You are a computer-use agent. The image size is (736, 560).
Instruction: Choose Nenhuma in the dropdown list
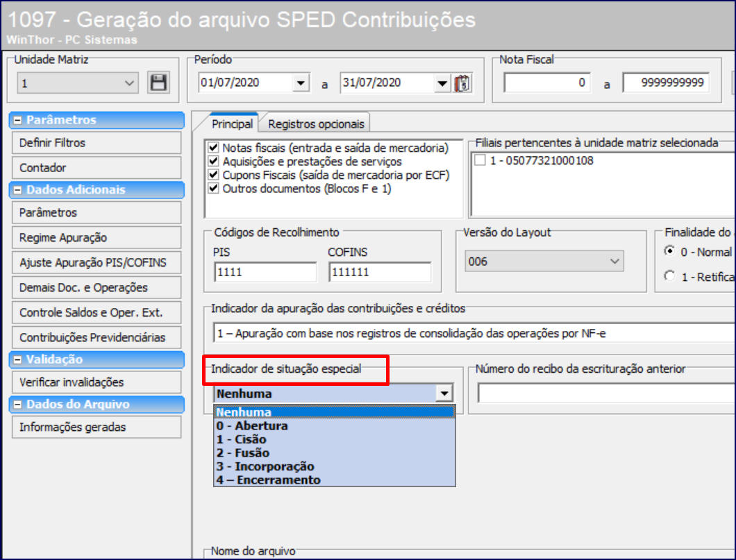pyautogui.click(x=334, y=411)
